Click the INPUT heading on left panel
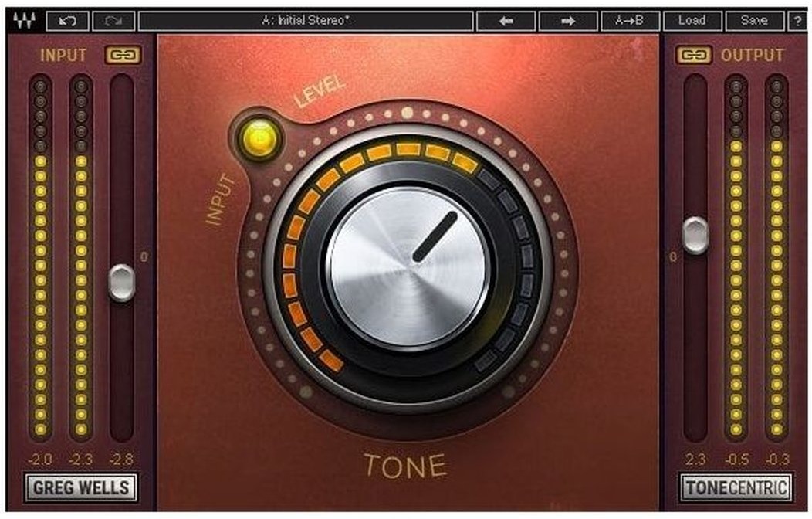The width and height of the screenshot is (812, 519). pyautogui.click(x=63, y=55)
